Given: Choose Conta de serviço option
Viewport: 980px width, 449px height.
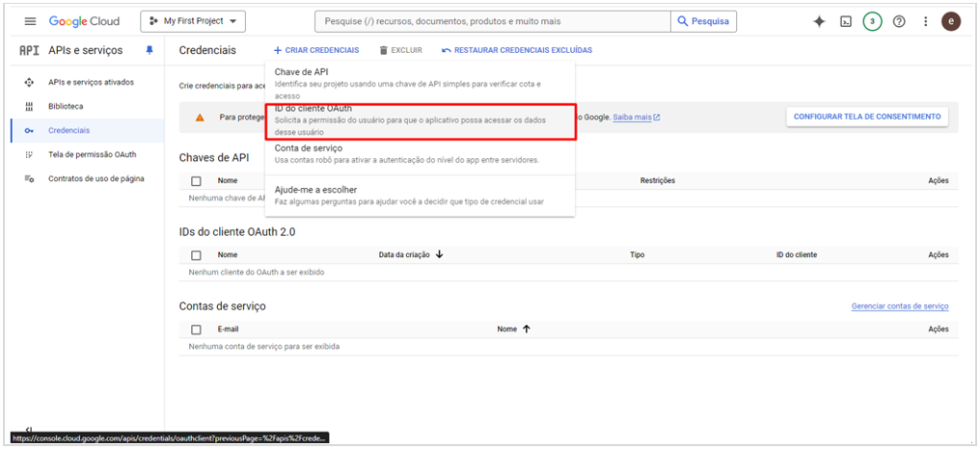Looking at the screenshot, I should (x=420, y=154).
